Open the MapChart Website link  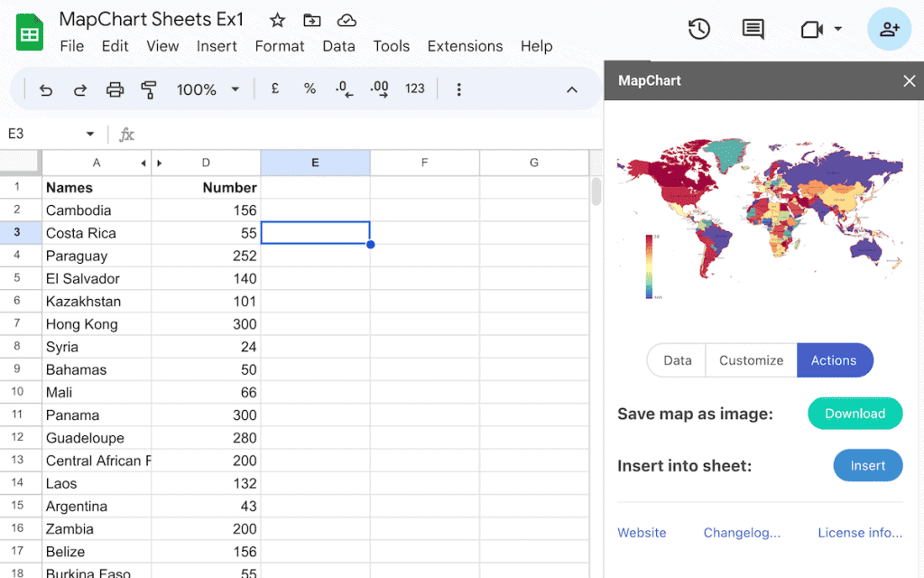(642, 533)
